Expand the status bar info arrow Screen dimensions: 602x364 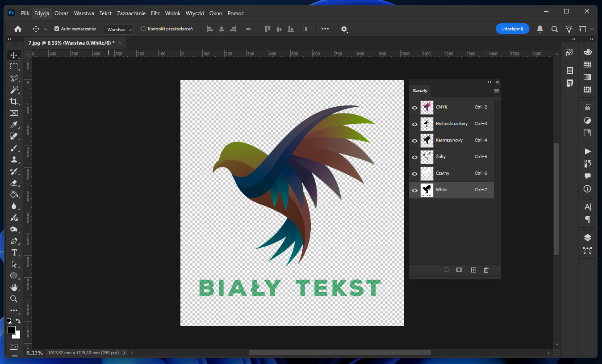pos(124,353)
